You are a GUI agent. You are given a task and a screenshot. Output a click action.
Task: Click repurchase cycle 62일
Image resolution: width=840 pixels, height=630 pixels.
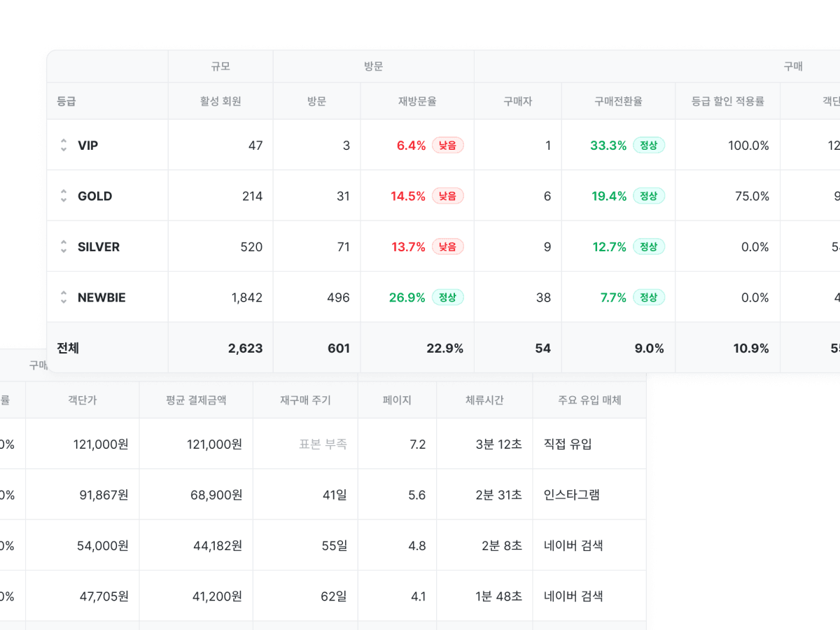pos(335,596)
